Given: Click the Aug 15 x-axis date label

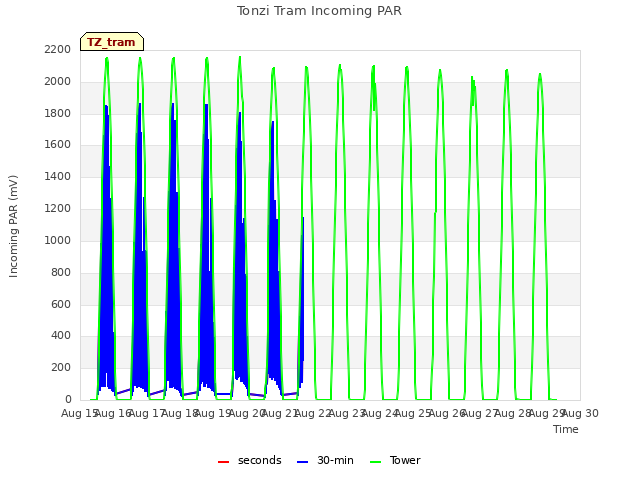Looking at the screenshot, I should pyautogui.click(x=80, y=413).
